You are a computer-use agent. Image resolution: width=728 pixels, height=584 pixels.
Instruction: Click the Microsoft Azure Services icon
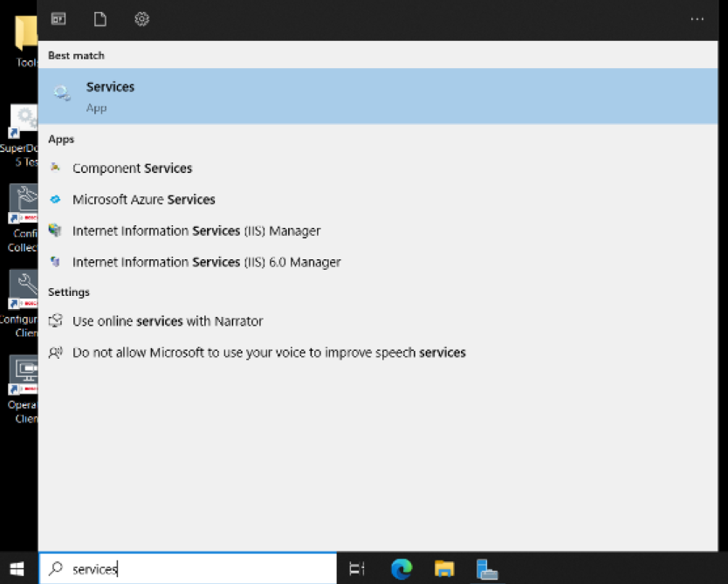[x=56, y=200]
